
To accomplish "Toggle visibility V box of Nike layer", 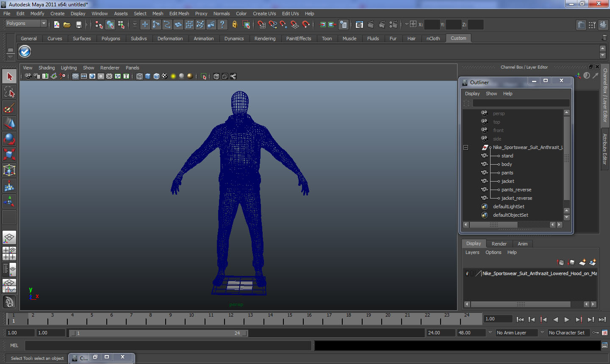I will [467, 273].
